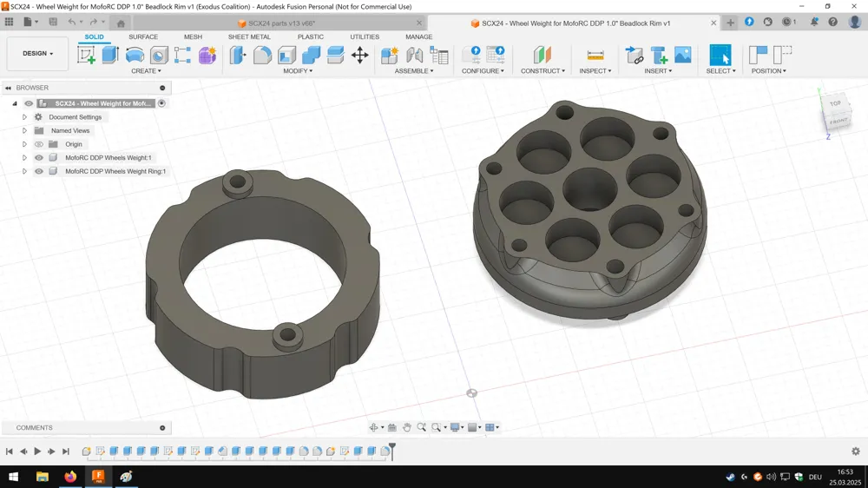Select the Rectangular Pattern tool
This screenshot has width=868, height=488.
coord(182,55)
